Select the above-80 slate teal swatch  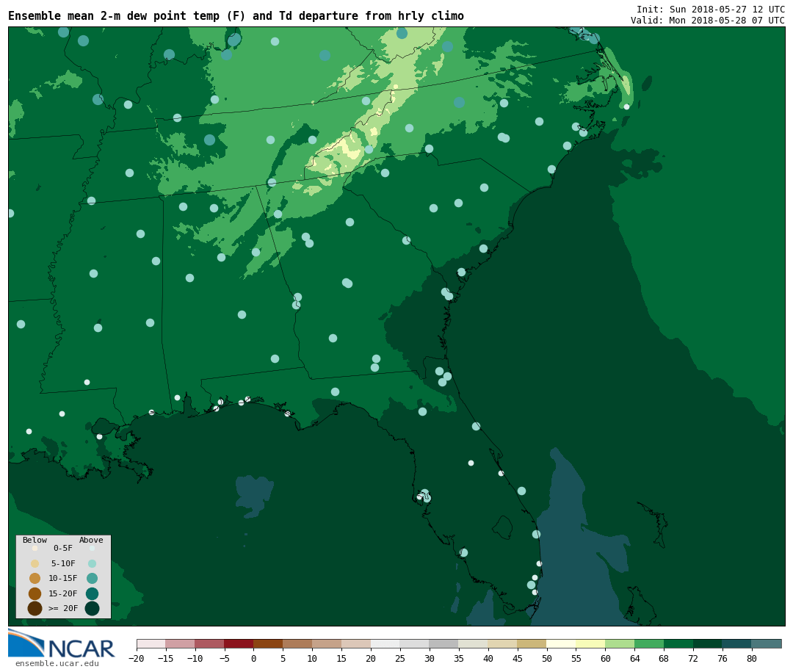[x=767, y=643]
